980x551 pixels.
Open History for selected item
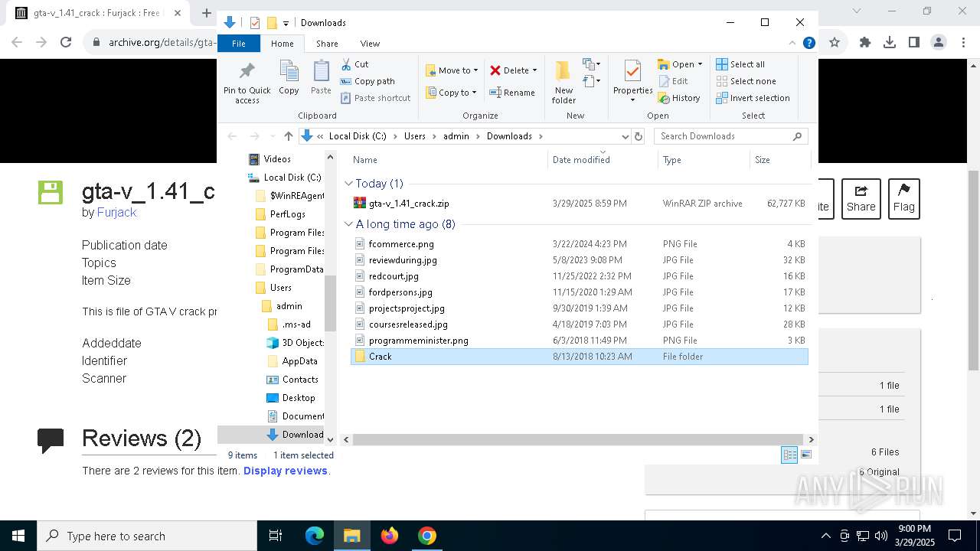pos(679,98)
